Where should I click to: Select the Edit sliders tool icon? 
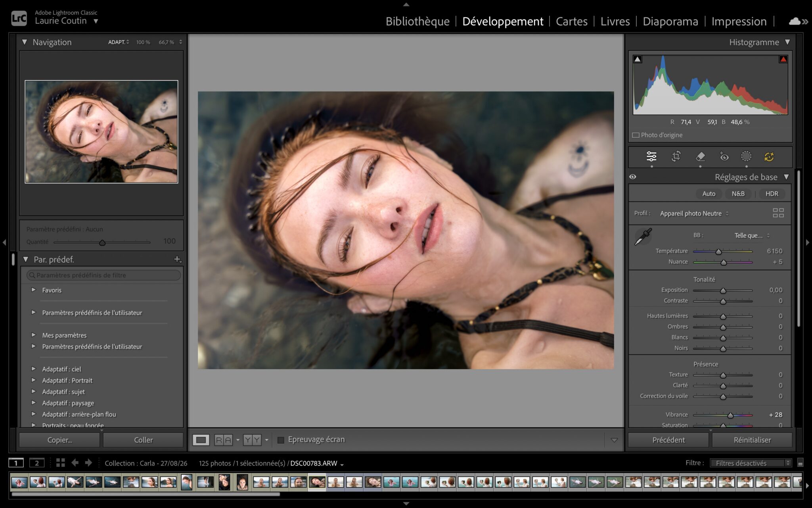click(x=651, y=156)
